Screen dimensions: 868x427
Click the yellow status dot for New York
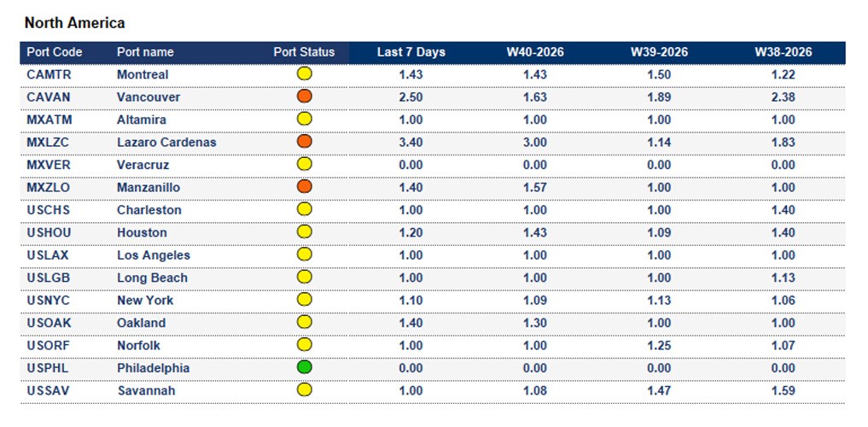tap(305, 300)
